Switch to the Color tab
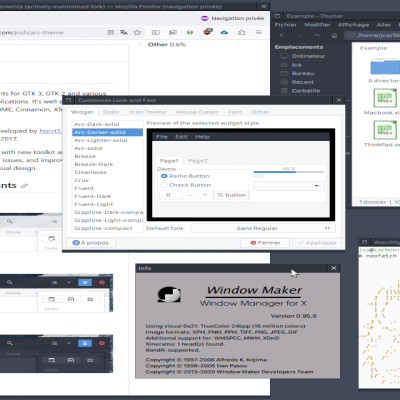 111,112
